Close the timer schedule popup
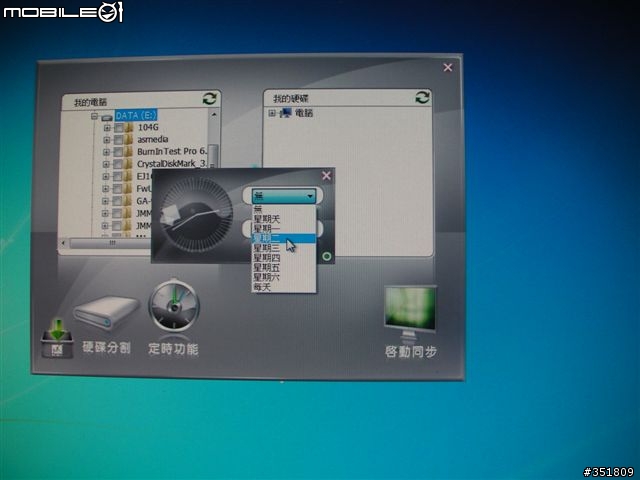Screen dimensions: 640x480 point(326,176)
